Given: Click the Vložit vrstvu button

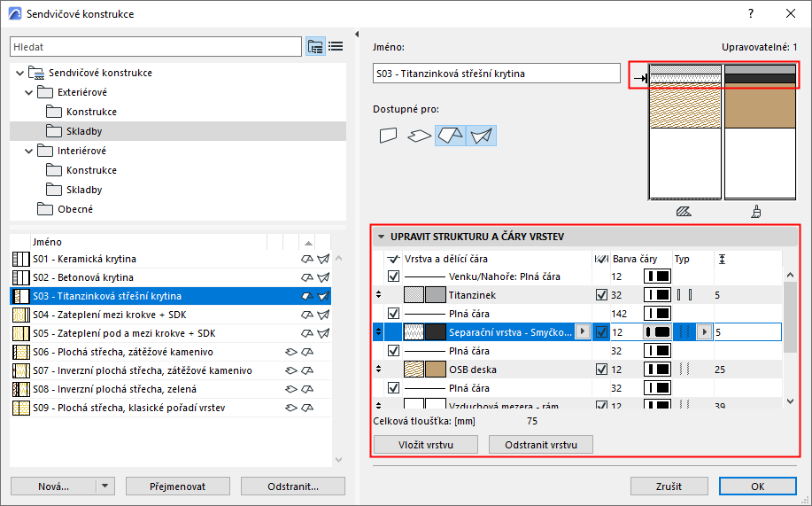Looking at the screenshot, I should (x=426, y=445).
